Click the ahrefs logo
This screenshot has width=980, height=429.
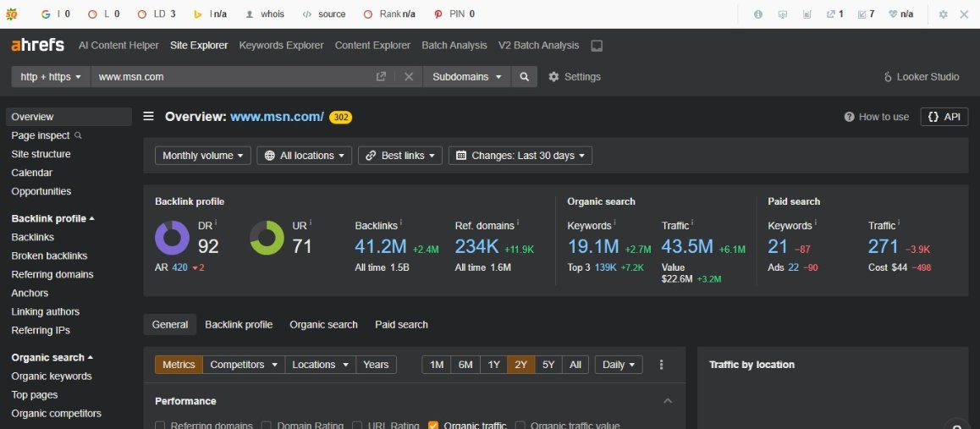(x=37, y=45)
